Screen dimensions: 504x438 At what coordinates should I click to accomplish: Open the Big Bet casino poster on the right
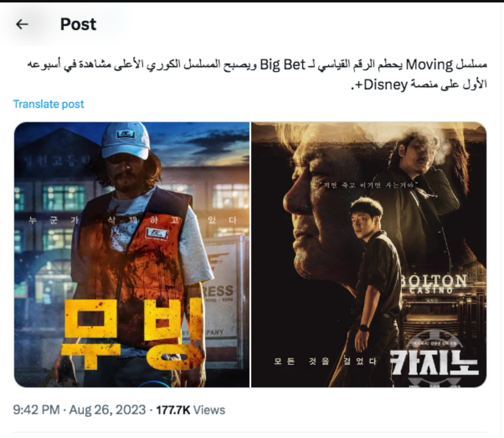click(369, 255)
